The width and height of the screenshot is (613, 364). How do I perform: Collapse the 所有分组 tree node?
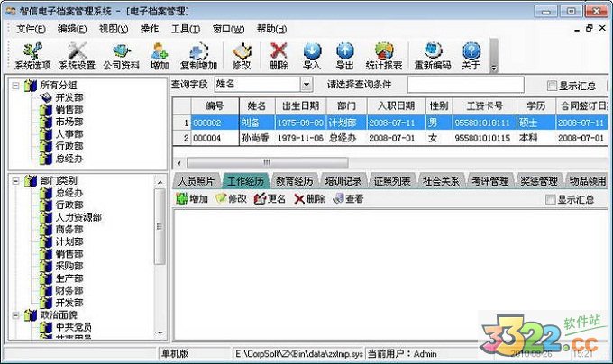click(15, 85)
